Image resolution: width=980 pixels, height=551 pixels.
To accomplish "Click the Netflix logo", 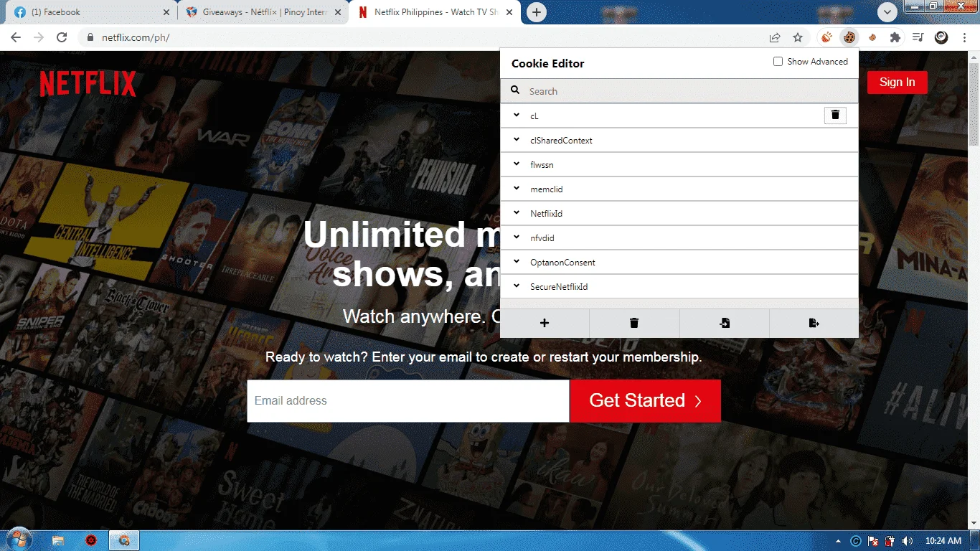I will [88, 84].
